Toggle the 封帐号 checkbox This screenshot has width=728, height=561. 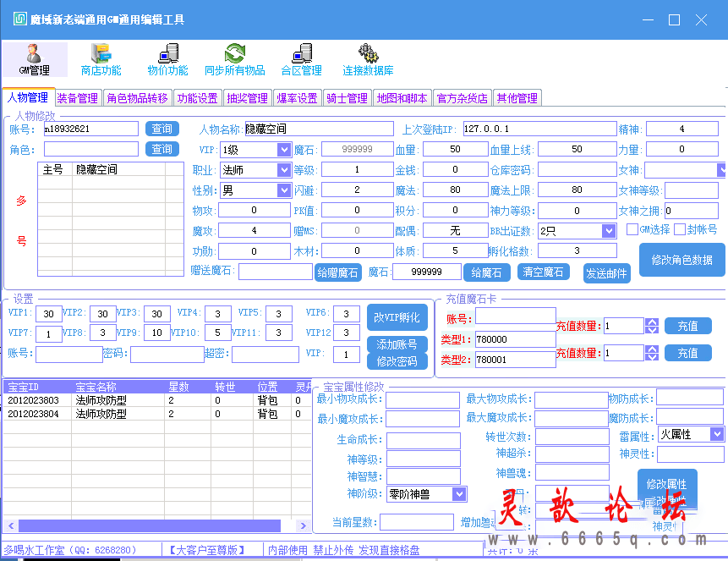click(680, 229)
